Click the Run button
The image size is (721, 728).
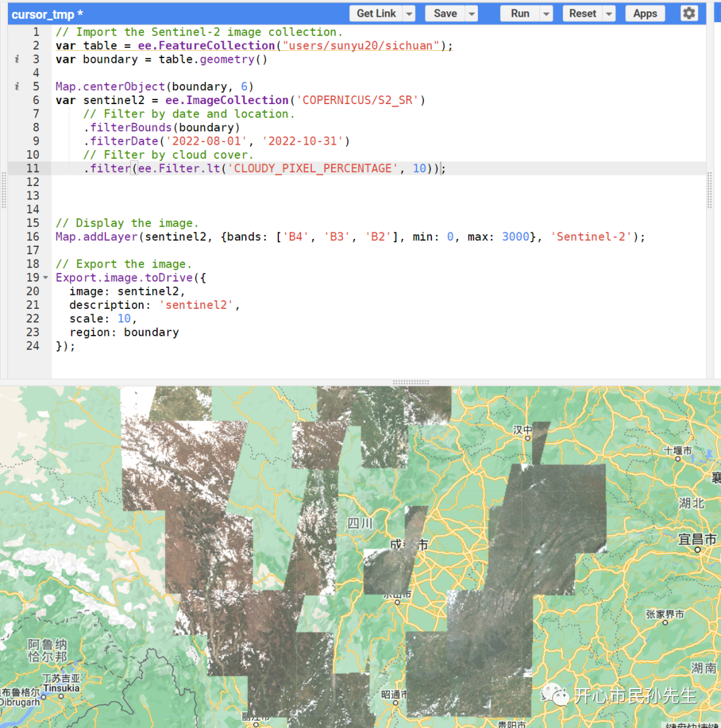coord(520,13)
